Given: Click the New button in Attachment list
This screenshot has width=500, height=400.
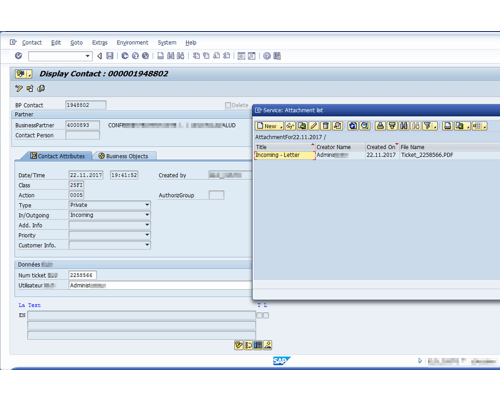Looking at the screenshot, I should pos(269,126).
